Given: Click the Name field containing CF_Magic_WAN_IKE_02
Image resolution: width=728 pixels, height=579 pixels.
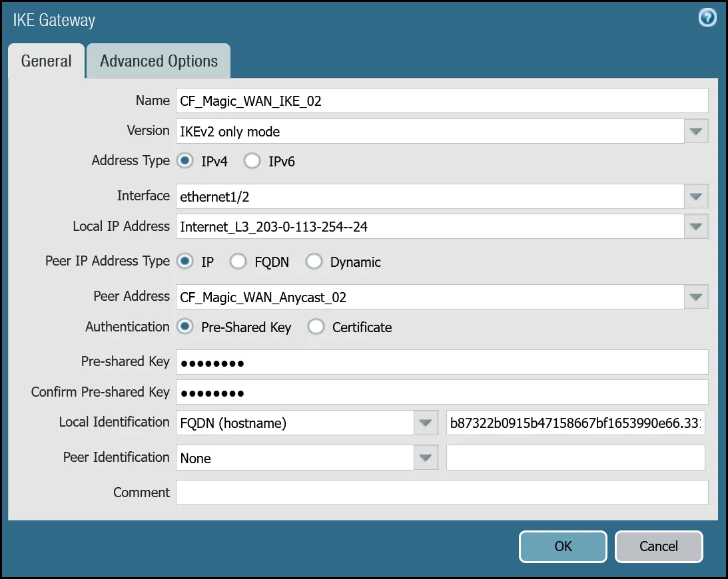Looking at the screenshot, I should (x=442, y=100).
